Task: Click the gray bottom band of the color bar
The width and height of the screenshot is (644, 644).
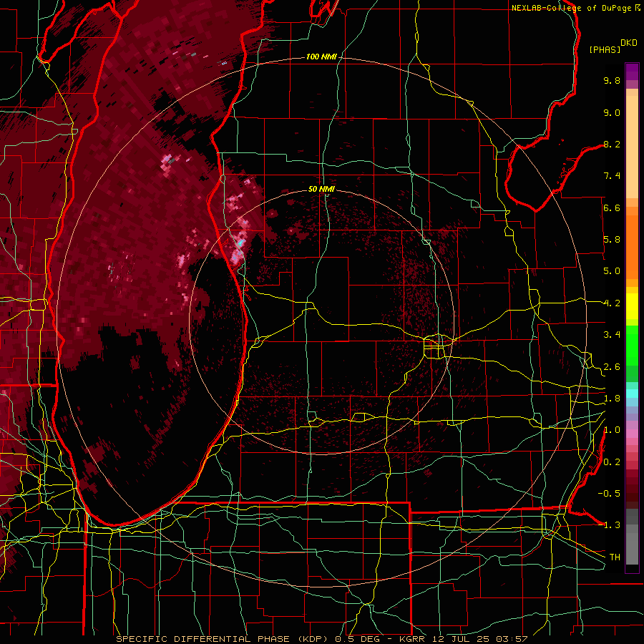Action: coord(632,546)
